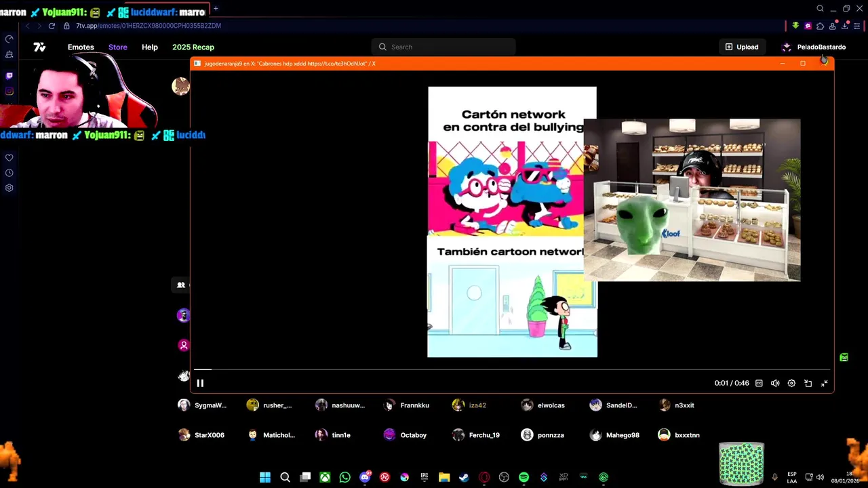Open Windows taskbar search
868x488 pixels.
[285, 477]
